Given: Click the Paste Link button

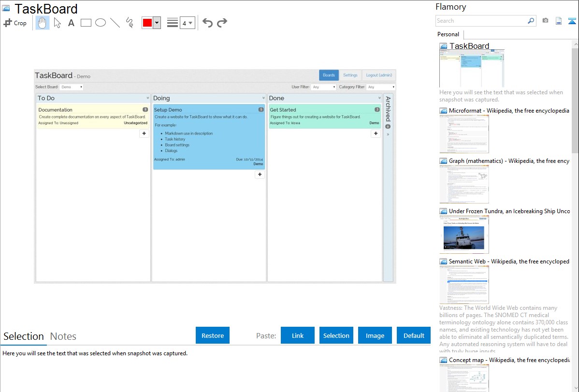Looking at the screenshot, I should coord(298,335).
